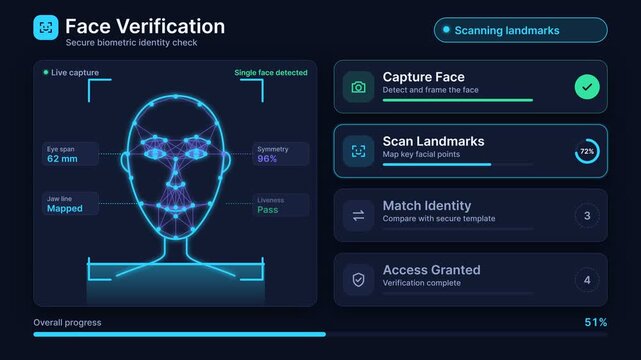
Task: Click the face-scan icon on Scan Landmarks card
Action: click(x=359, y=151)
